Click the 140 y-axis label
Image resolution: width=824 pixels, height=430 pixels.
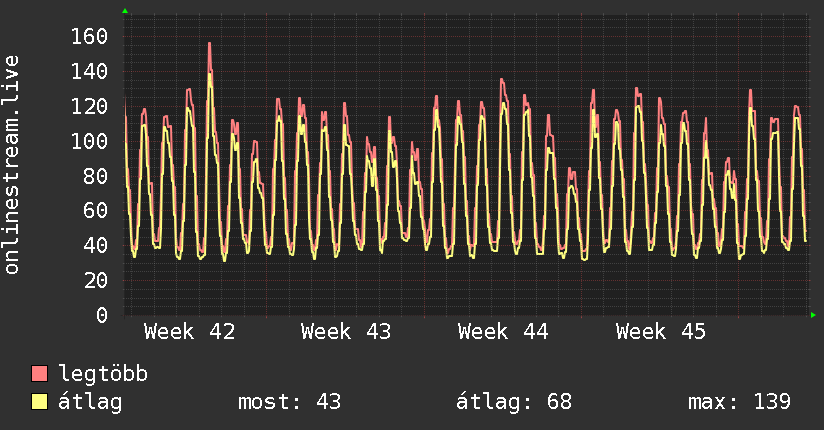coord(89,71)
